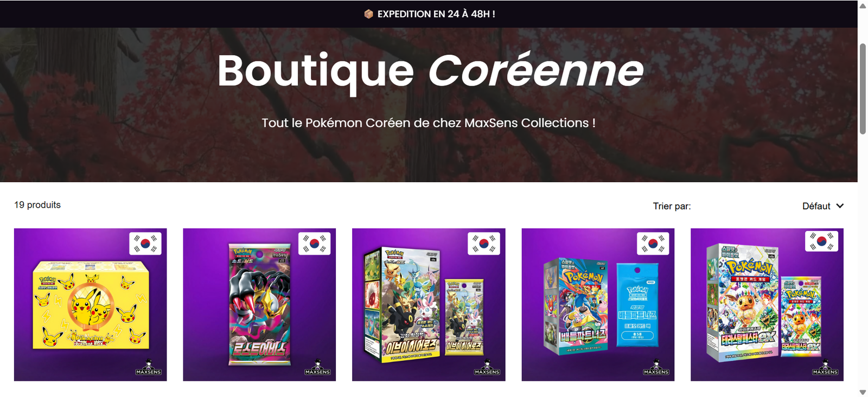Click the vertical scrollbar thumb

(x=863, y=88)
